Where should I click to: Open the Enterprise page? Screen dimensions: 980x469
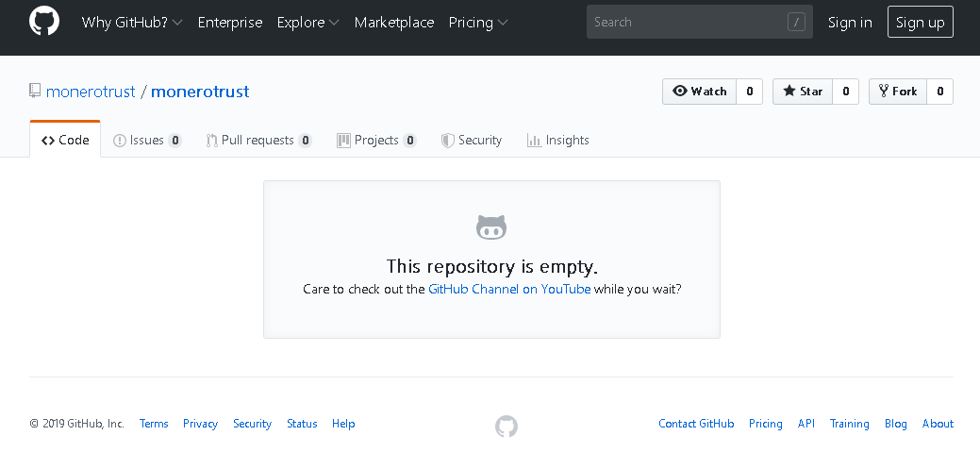coord(230,23)
